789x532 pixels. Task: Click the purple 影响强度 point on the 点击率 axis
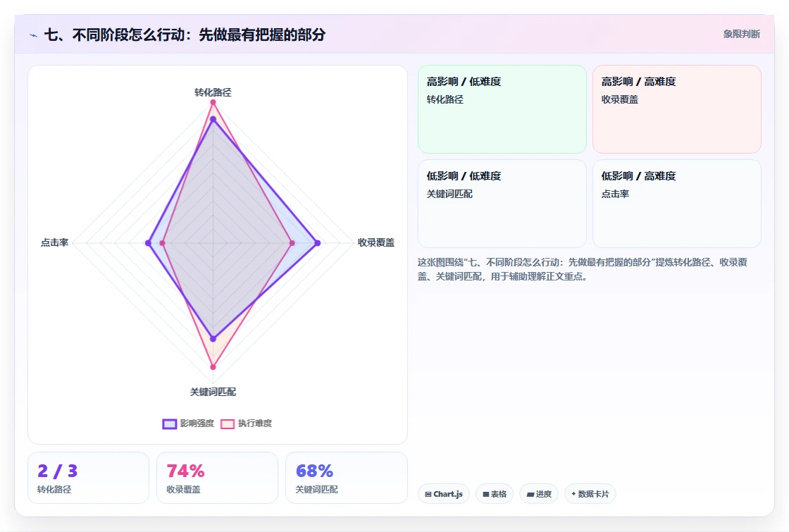[x=148, y=243]
